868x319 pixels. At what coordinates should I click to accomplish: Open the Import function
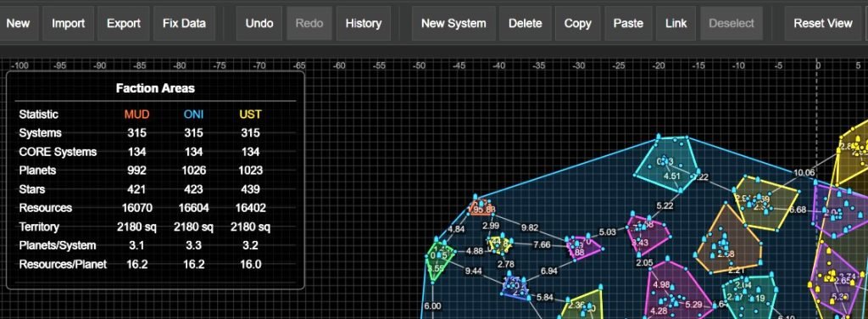point(68,23)
